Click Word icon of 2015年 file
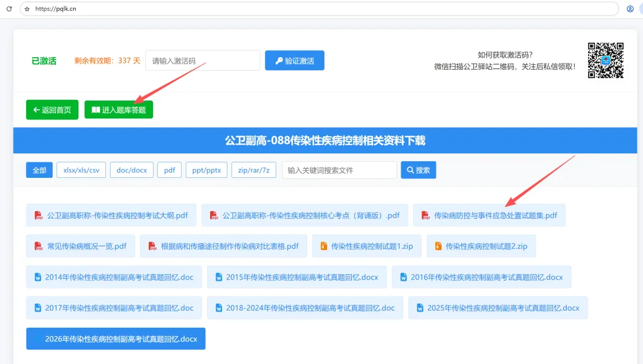Image resolution: width=643 pixels, height=364 pixels. 219,277
